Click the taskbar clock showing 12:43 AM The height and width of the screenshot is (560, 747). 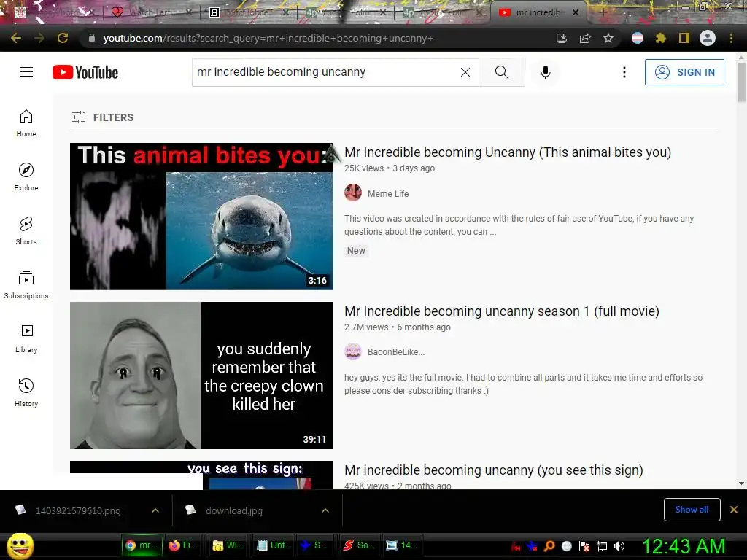(684, 546)
